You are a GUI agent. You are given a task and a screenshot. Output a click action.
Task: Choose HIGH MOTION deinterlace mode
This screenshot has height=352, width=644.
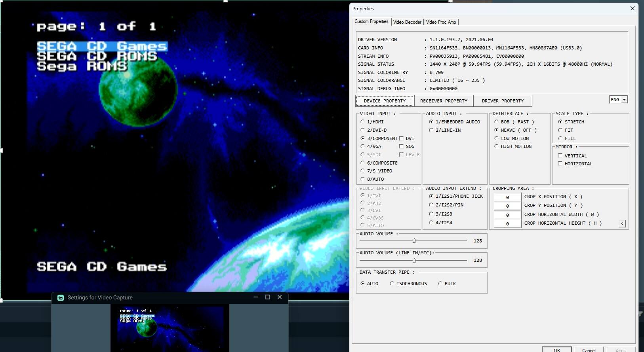513,146
